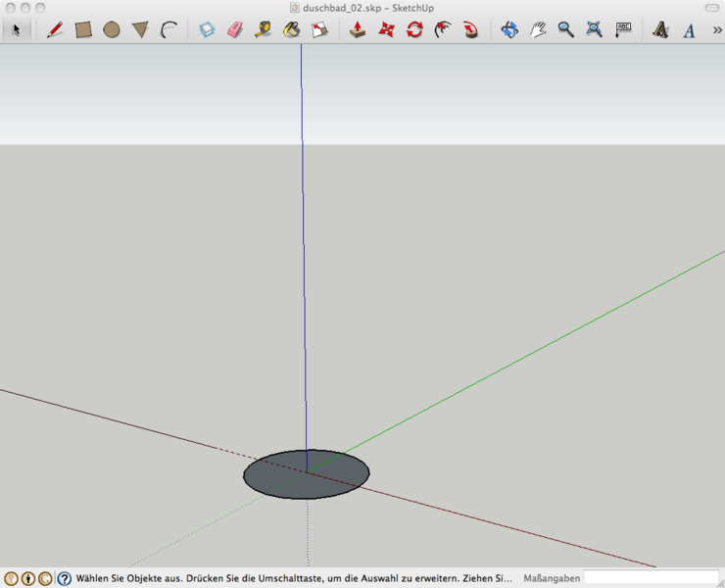Open the question mark help icon in status bar
Screen dimensions: 725x588
65,578
